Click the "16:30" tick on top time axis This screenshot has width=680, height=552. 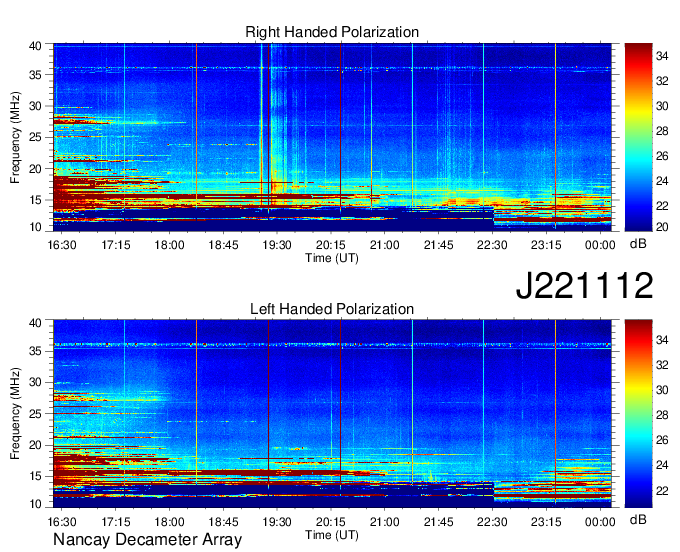pos(62,245)
